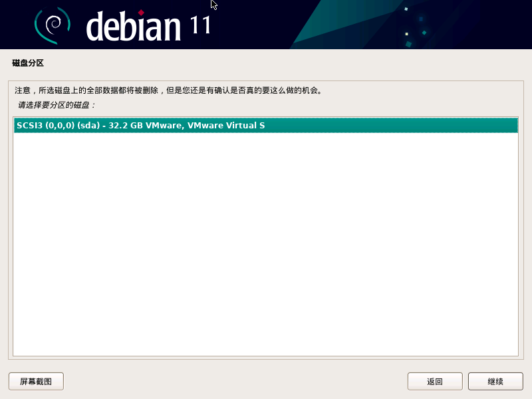Click the right end of the highlighted disk row

tap(492, 126)
